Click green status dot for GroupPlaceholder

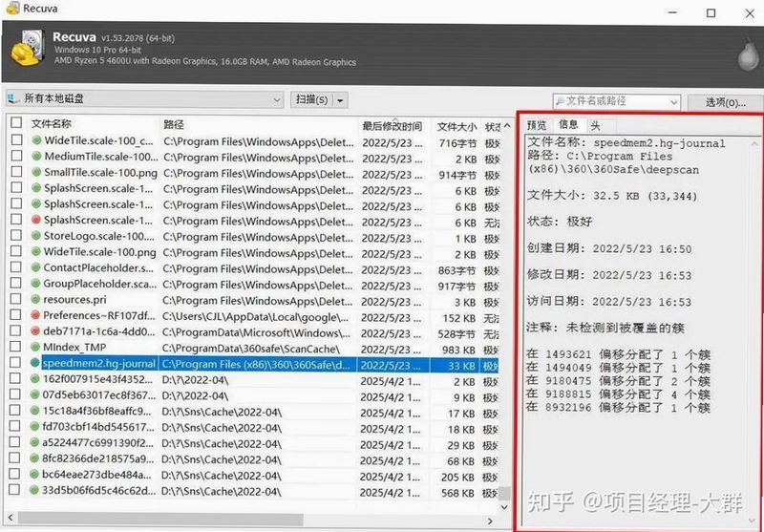(x=35, y=284)
